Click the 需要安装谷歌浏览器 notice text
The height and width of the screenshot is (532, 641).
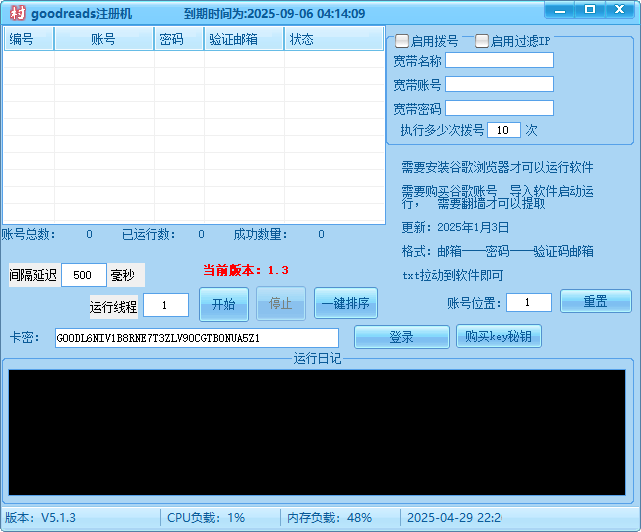498,167
